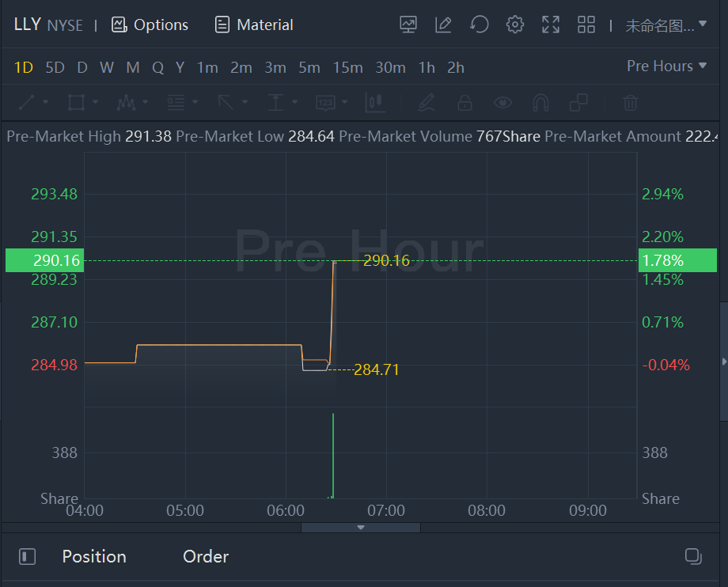This screenshot has width=728, height=587.
Task: Open the 未命名图 chart template dropdown
Action: [666, 25]
